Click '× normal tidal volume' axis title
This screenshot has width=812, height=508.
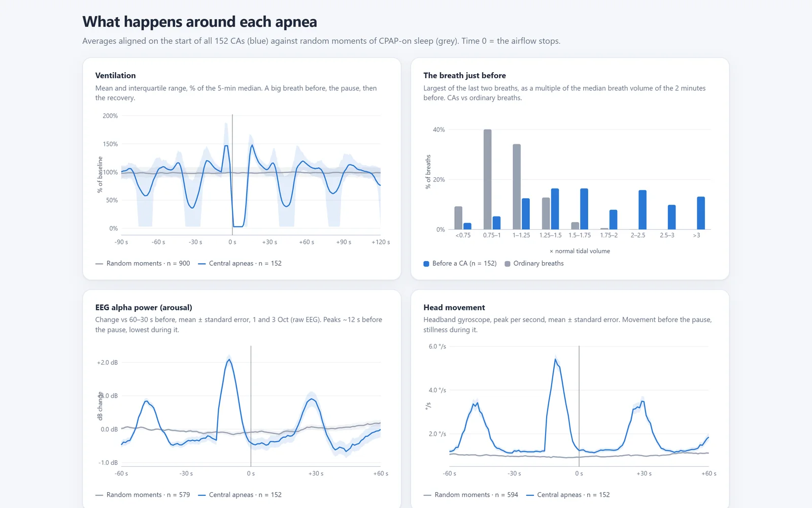[x=580, y=251]
